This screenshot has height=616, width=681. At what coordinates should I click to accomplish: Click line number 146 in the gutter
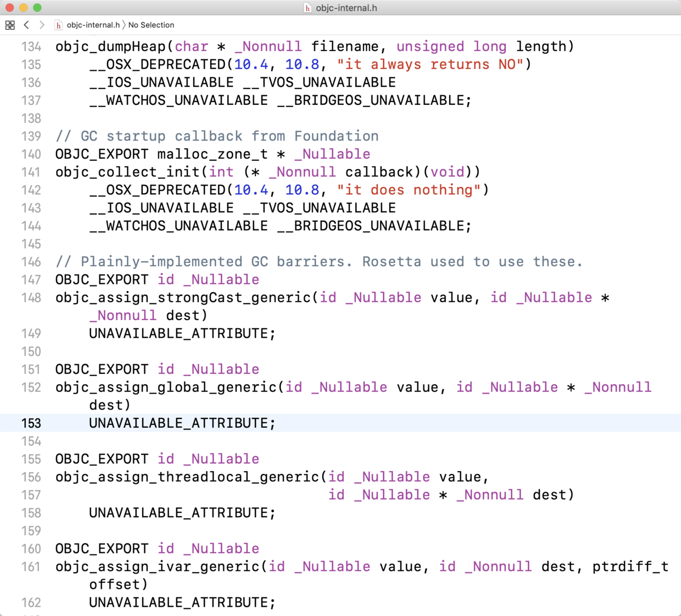[x=31, y=262]
